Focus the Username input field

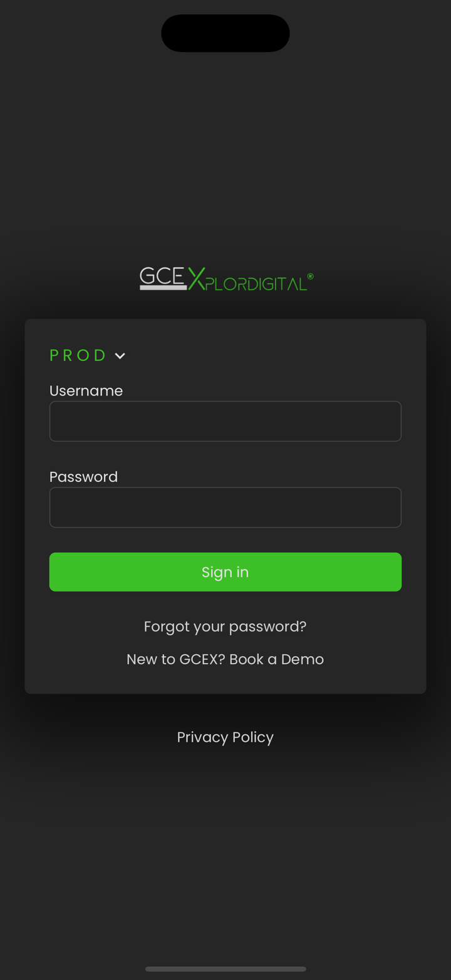(225, 421)
